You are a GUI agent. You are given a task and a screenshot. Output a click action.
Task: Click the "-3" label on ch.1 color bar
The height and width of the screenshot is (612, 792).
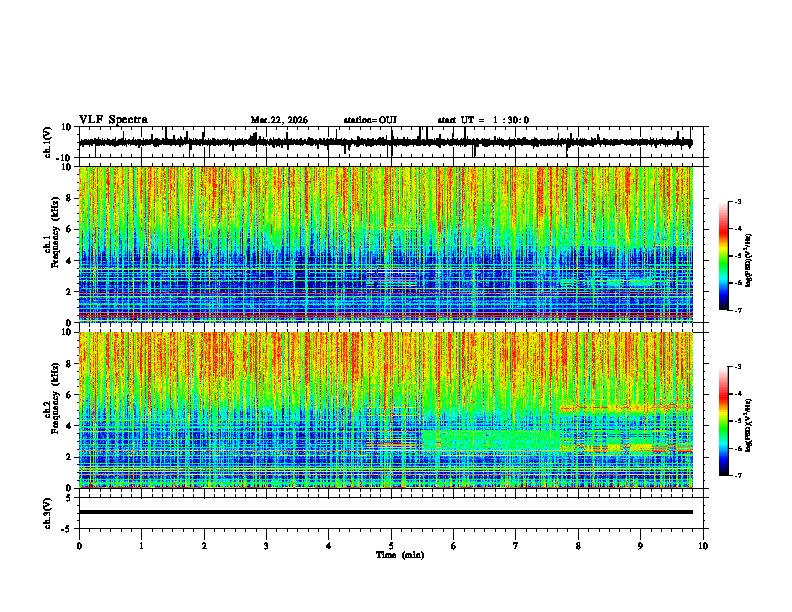tap(737, 202)
